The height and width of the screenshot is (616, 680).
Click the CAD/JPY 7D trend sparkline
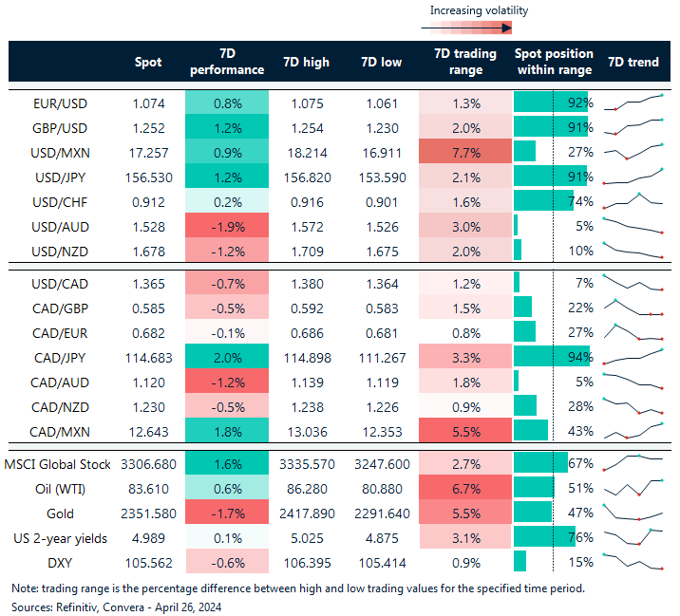[633, 357]
